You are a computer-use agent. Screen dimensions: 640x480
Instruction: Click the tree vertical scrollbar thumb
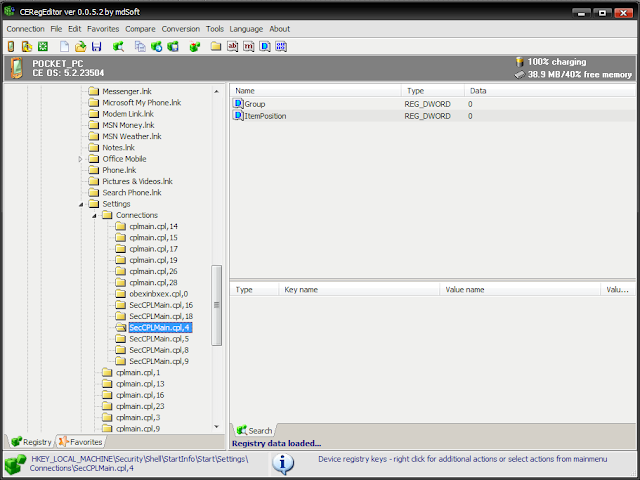point(217,305)
